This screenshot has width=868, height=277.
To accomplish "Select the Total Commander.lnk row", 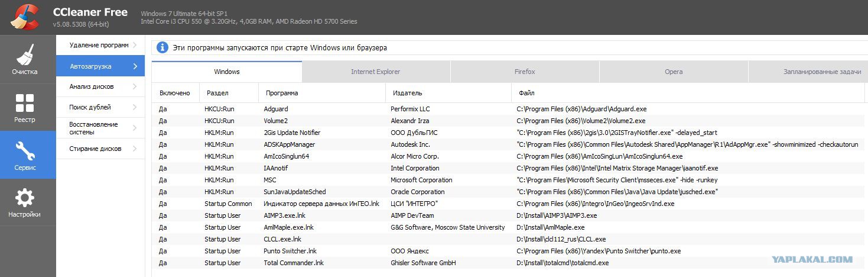I will [508, 263].
